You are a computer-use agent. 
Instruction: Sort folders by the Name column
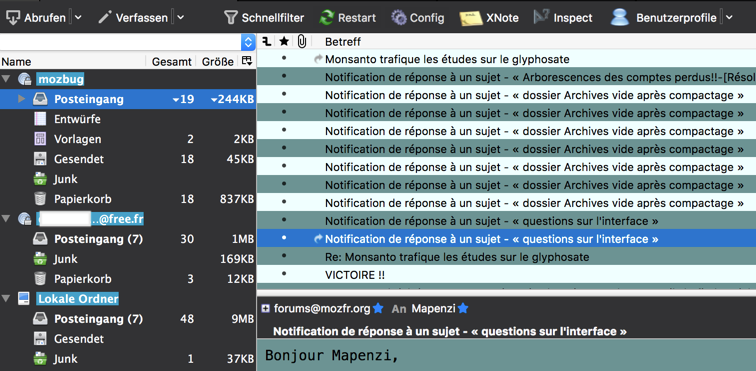point(72,62)
